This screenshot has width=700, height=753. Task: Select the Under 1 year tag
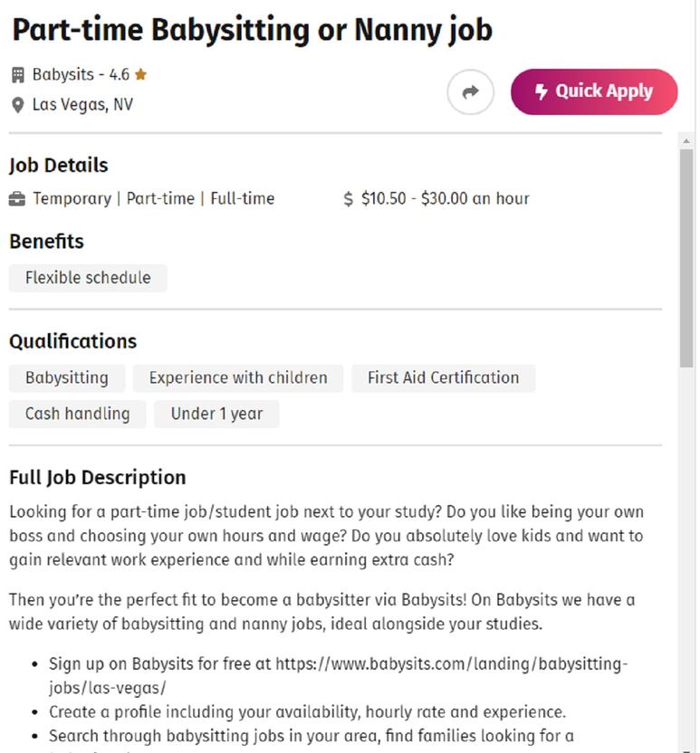216,414
